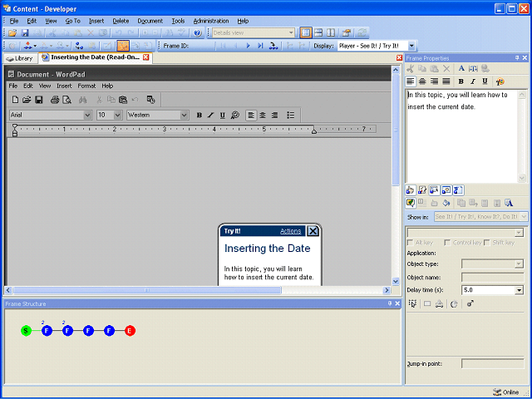Click the right indent marker on WordPad ruler
The image size is (532, 399).
[x=314, y=131]
